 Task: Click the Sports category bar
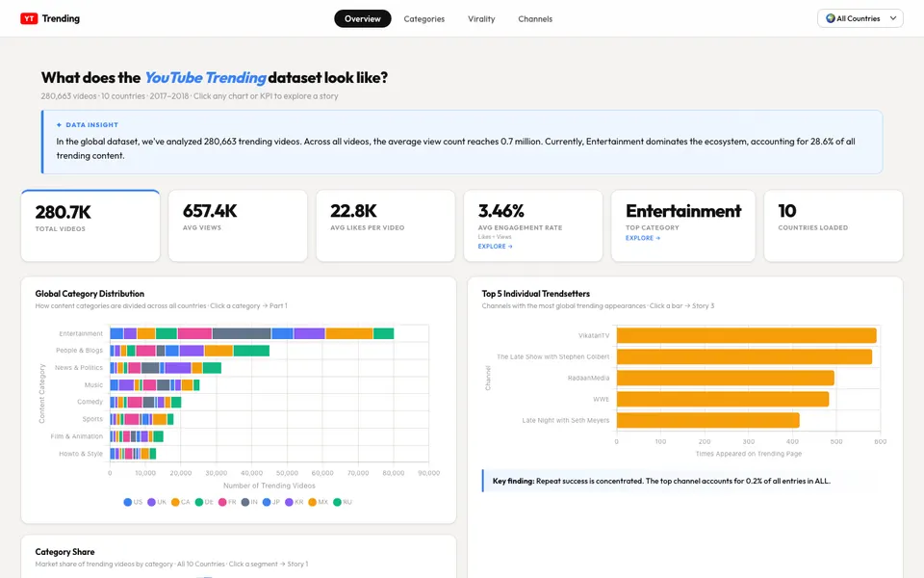[141, 419]
